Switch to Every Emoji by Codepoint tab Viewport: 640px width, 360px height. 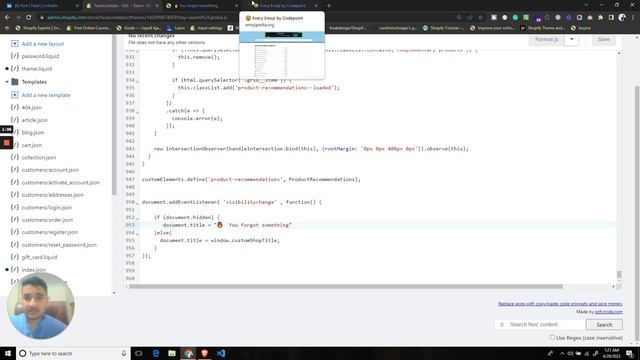(282, 6)
